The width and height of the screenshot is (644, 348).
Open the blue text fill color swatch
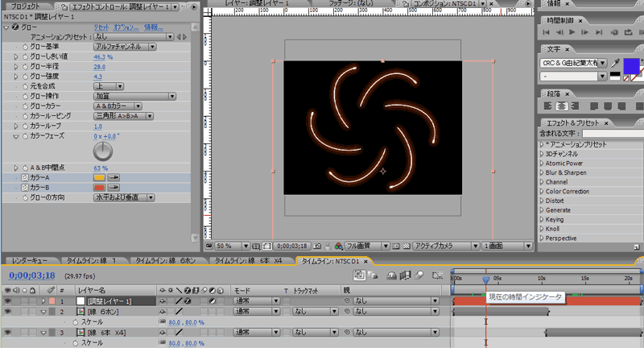[x=631, y=65]
